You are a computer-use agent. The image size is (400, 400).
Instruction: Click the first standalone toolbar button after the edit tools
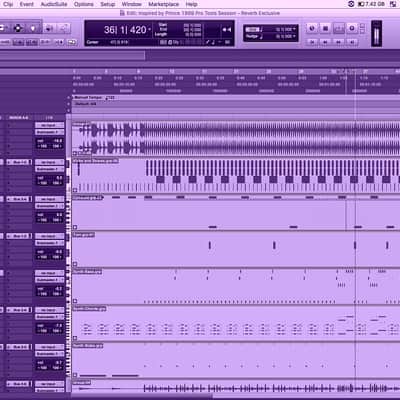(49, 29)
